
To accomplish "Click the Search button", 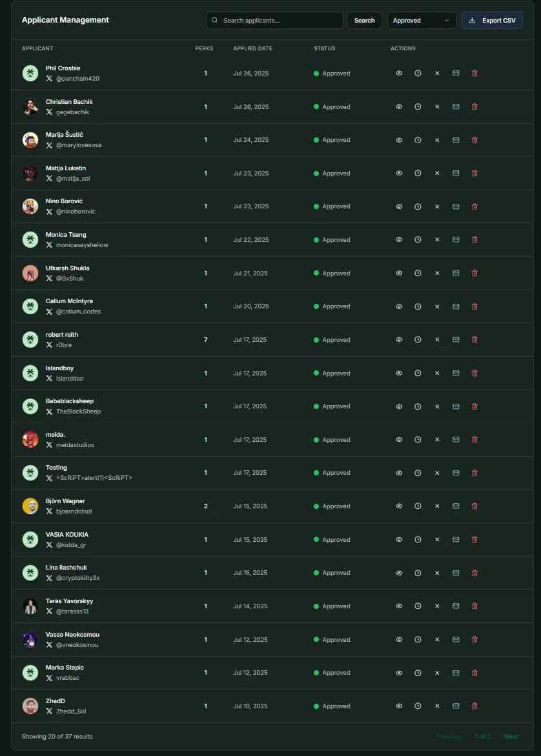I will [x=364, y=20].
